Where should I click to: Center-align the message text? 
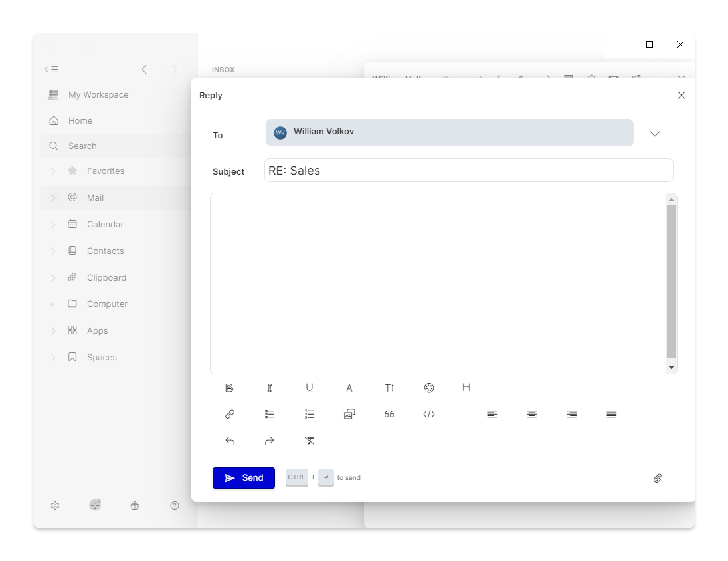coord(532,414)
